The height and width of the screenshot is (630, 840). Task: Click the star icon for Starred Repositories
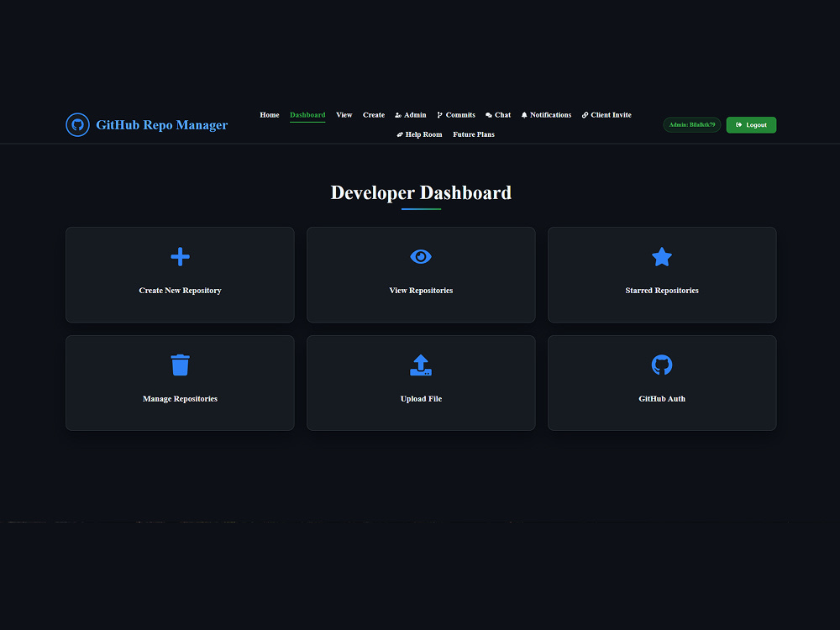(662, 256)
